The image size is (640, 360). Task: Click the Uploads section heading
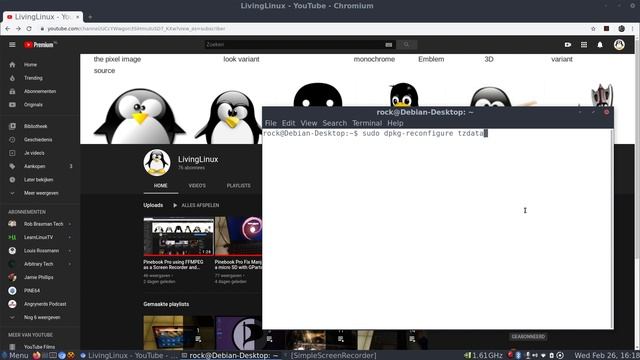[x=153, y=205]
